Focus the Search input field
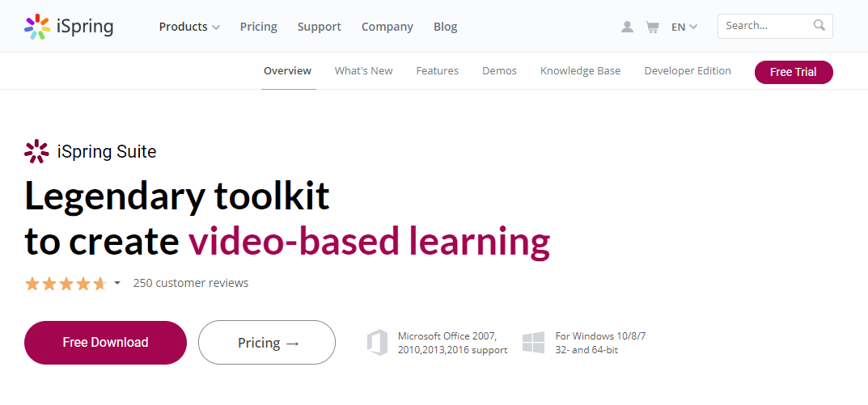 coord(767,26)
